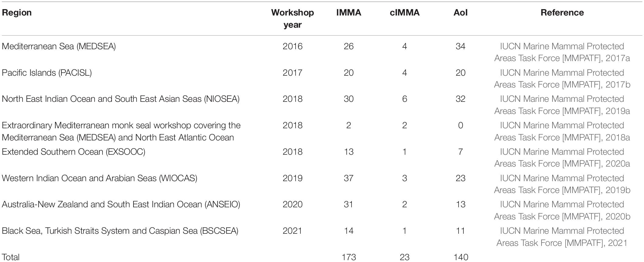Click the Total IMMA value 173

point(349,257)
